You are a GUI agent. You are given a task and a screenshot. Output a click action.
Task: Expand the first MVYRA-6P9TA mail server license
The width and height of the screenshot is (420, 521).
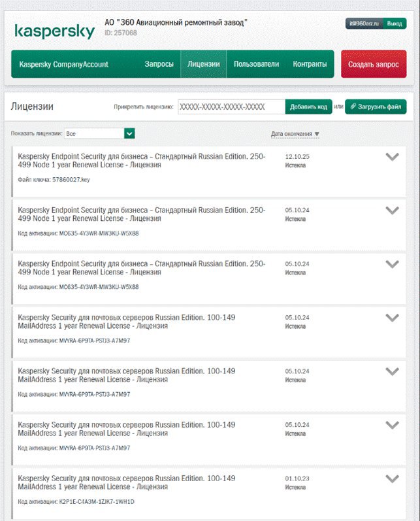pyautogui.click(x=392, y=318)
